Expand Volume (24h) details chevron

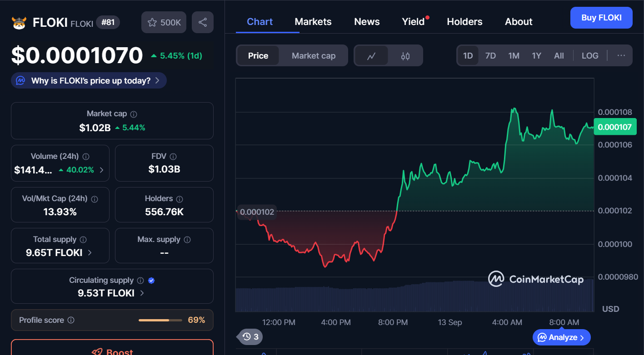tap(101, 170)
